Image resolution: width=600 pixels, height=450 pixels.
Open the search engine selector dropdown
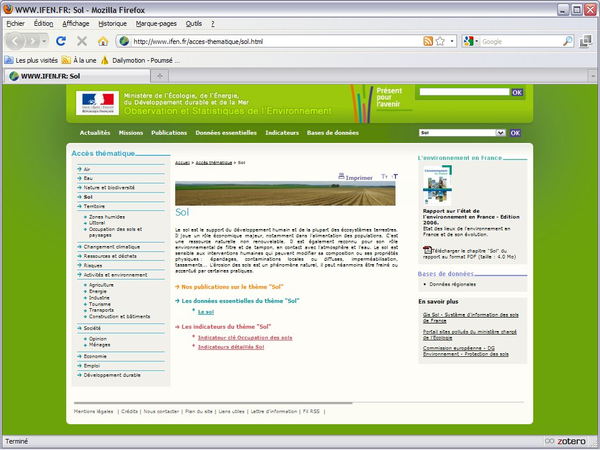click(x=472, y=41)
